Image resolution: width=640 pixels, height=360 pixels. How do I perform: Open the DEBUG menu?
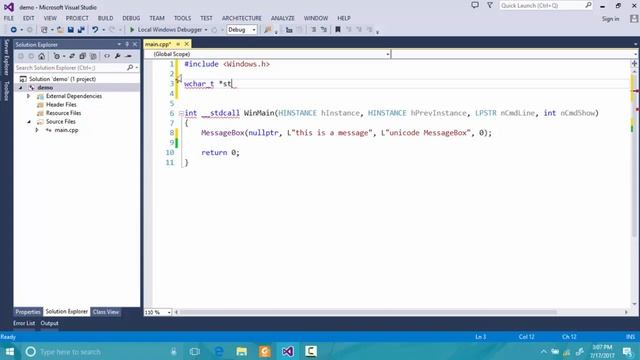(131, 18)
